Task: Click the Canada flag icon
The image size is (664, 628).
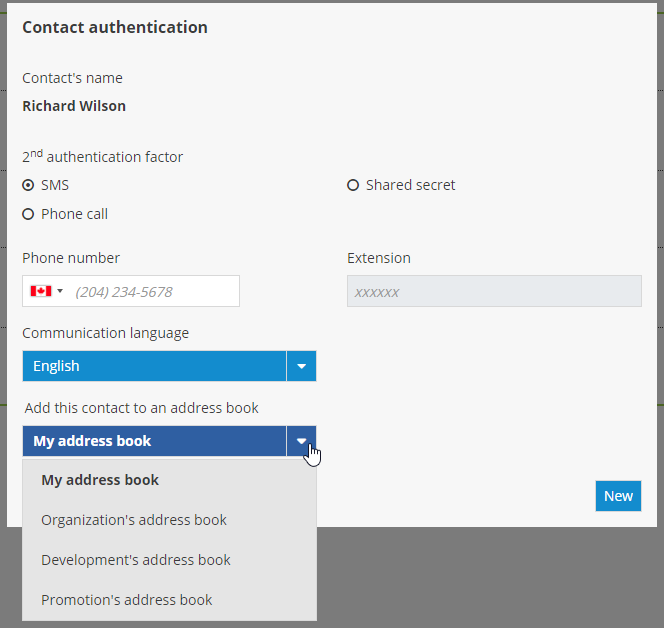Action: [40, 291]
